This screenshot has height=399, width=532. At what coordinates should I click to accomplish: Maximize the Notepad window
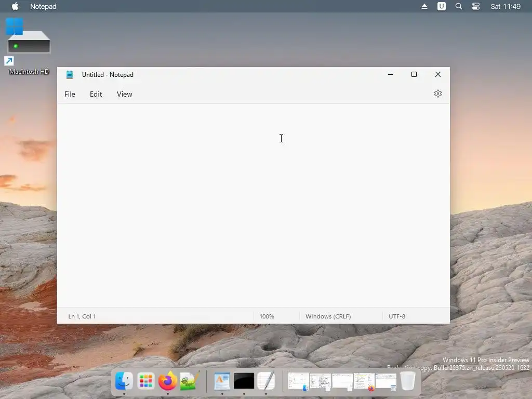point(414,74)
